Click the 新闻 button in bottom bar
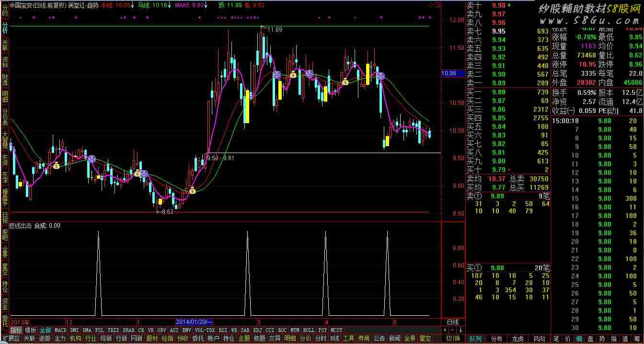644x344 pixels. point(394,338)
